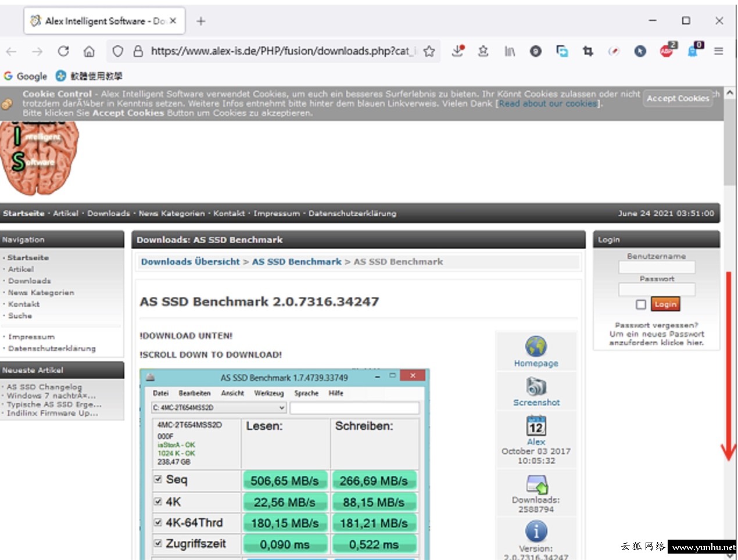
Task: Click the browser vertical scrollbar thumb
Action: 730,142
